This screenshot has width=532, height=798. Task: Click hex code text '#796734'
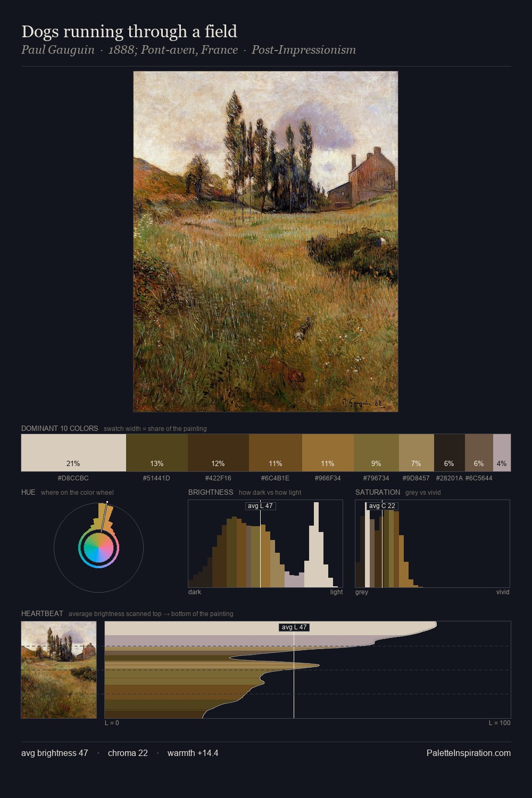376,478
